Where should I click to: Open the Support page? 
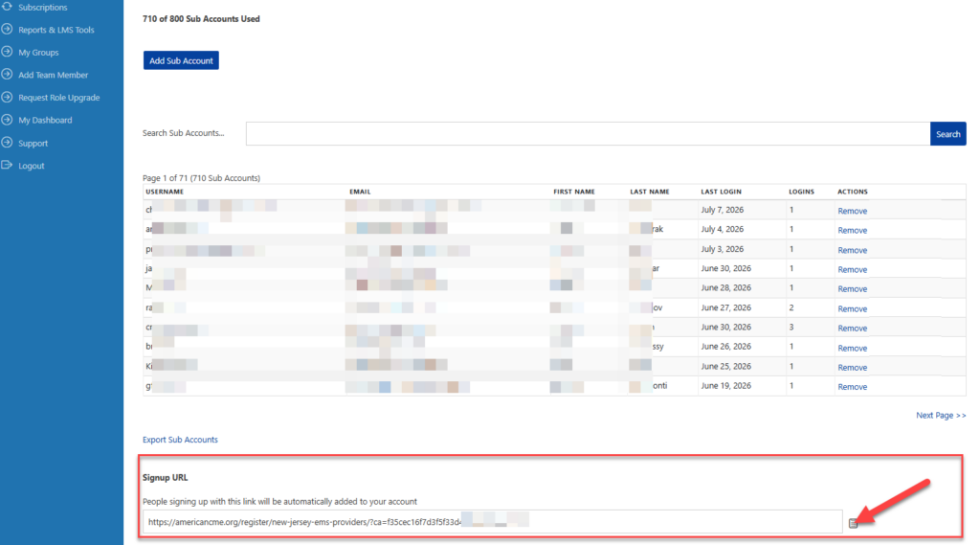[33, 144]
